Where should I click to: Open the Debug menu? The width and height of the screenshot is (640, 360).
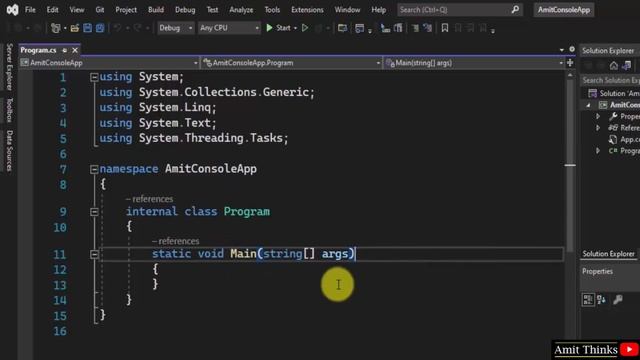click(x=185, y=9)
